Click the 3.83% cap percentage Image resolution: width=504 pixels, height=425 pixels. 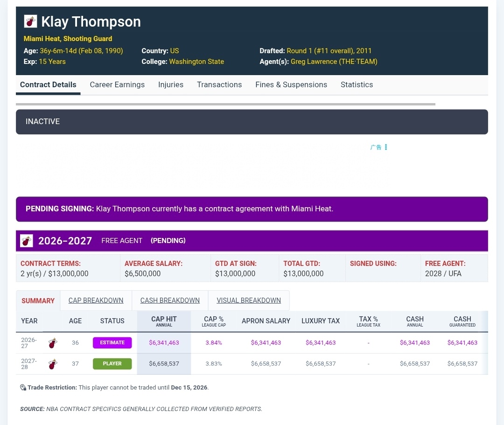tap(214, 363)
